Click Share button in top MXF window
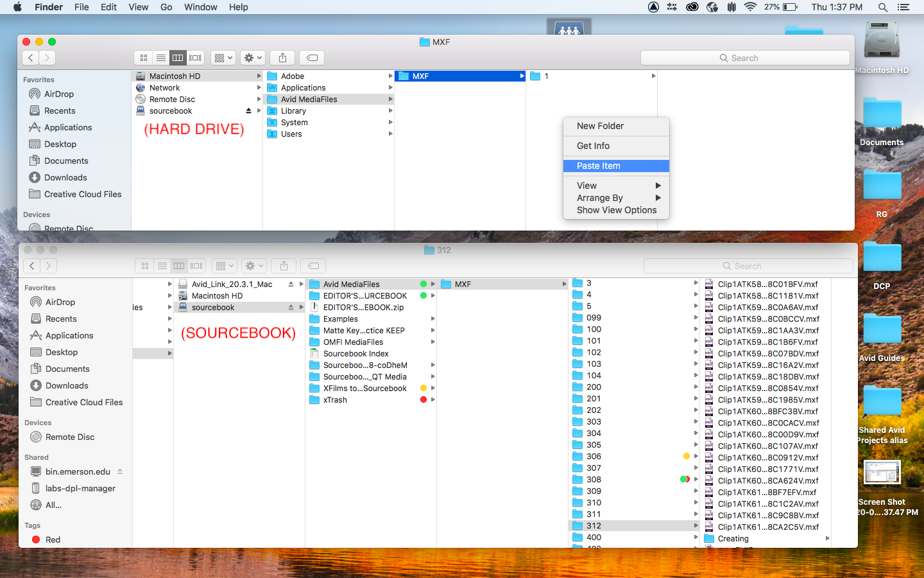 (x=282, y=58)
